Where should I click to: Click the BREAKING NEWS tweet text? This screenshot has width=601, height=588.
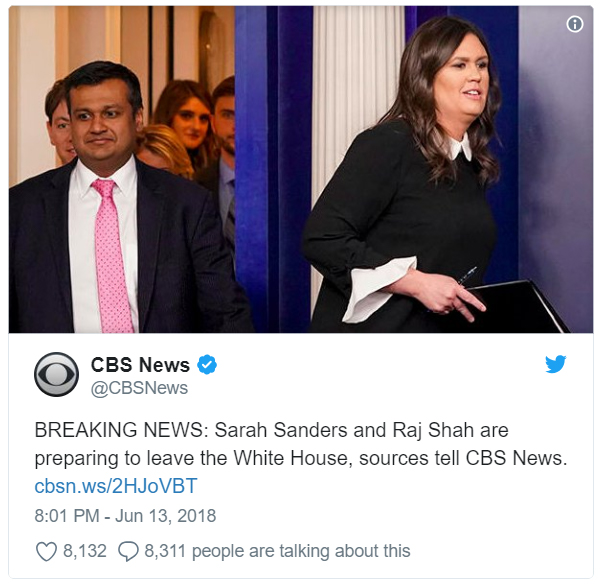click(301, 444)
